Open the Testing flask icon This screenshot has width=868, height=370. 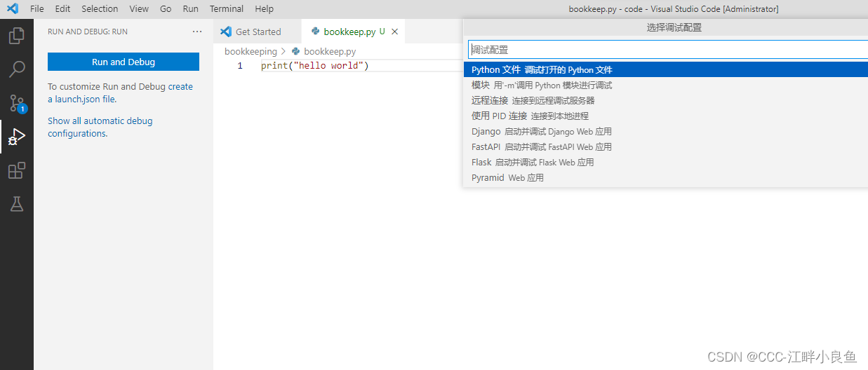(17, 204)
